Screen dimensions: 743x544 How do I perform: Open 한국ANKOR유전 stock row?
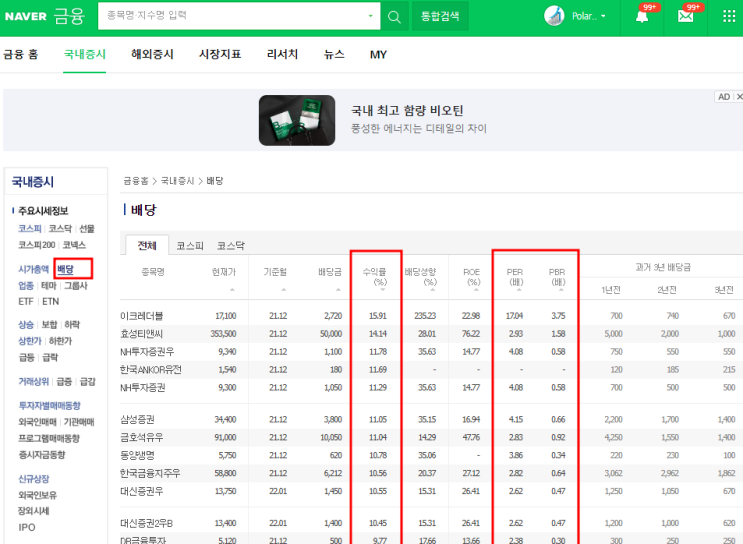point(151,370)
